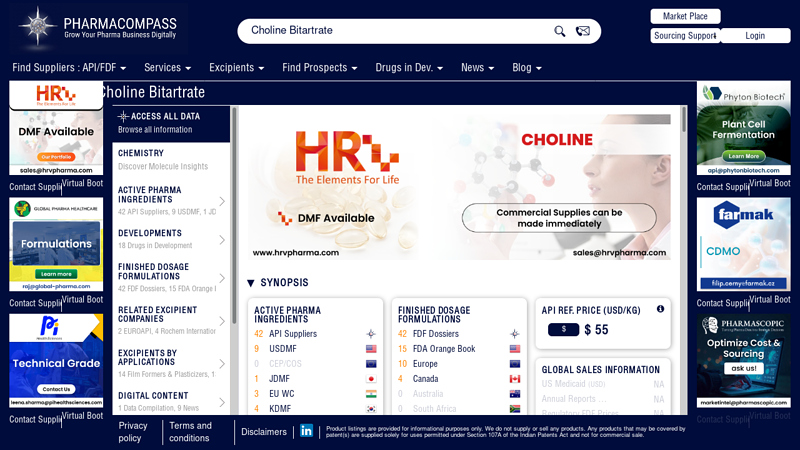Open the Privacy policy link

point(133,432)
